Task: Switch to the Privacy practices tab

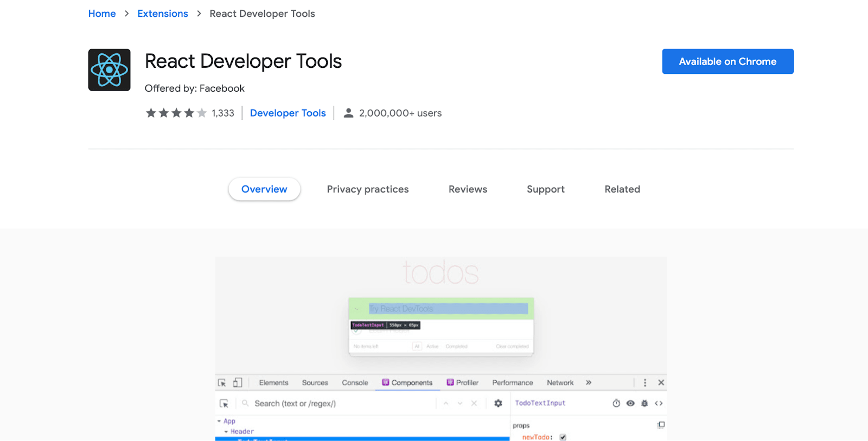Action: [x=368, y=189]
